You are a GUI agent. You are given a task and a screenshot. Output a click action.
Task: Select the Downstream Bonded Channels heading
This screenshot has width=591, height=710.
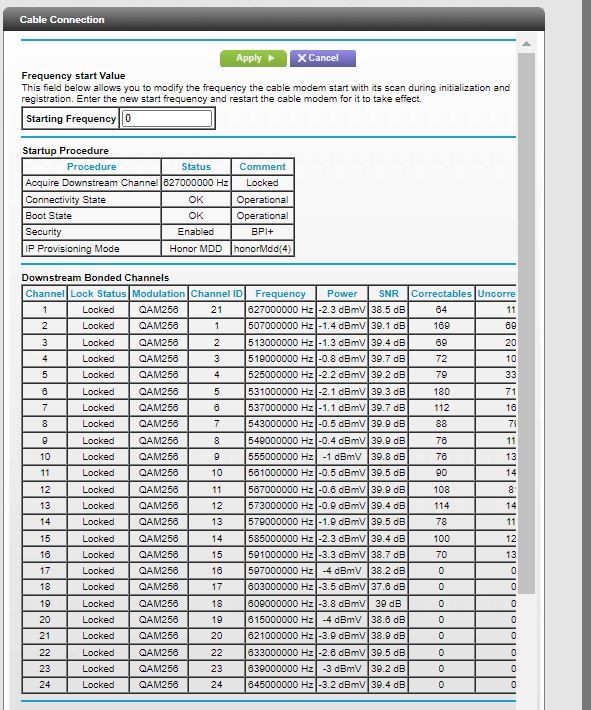[95, 278]
